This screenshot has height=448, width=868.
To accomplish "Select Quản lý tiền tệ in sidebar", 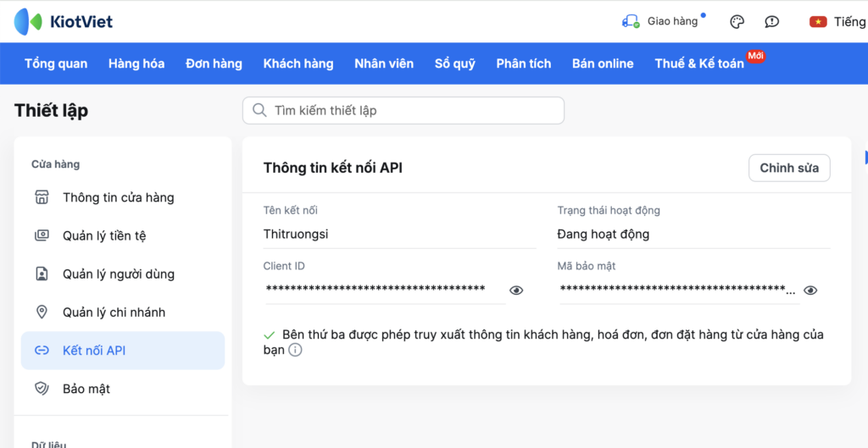I will point(104,235).
